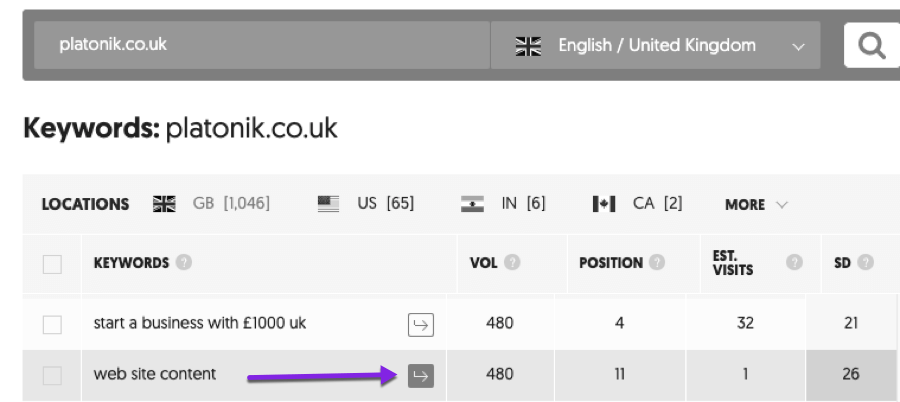Click the magnifying glass search button

click(872, 47)
